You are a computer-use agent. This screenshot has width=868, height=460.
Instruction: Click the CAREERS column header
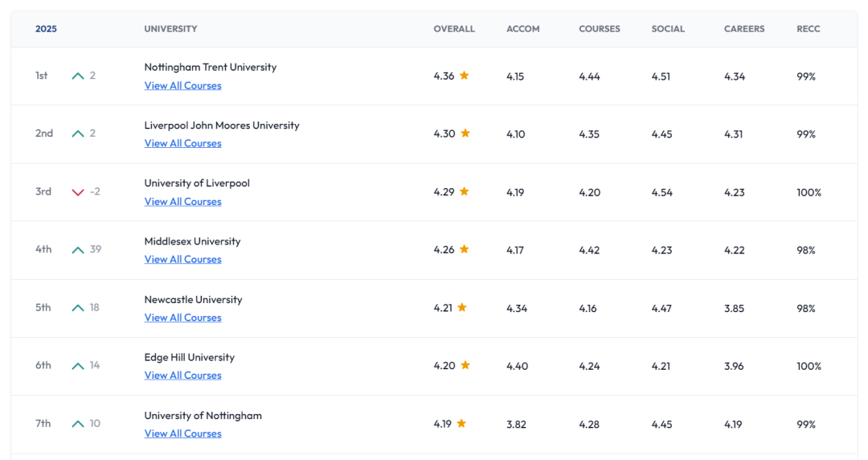pos(744,29)
